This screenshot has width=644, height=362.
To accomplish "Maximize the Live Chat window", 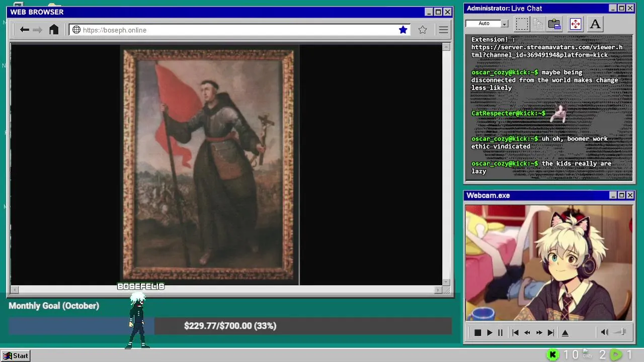I will click(621, 8).
